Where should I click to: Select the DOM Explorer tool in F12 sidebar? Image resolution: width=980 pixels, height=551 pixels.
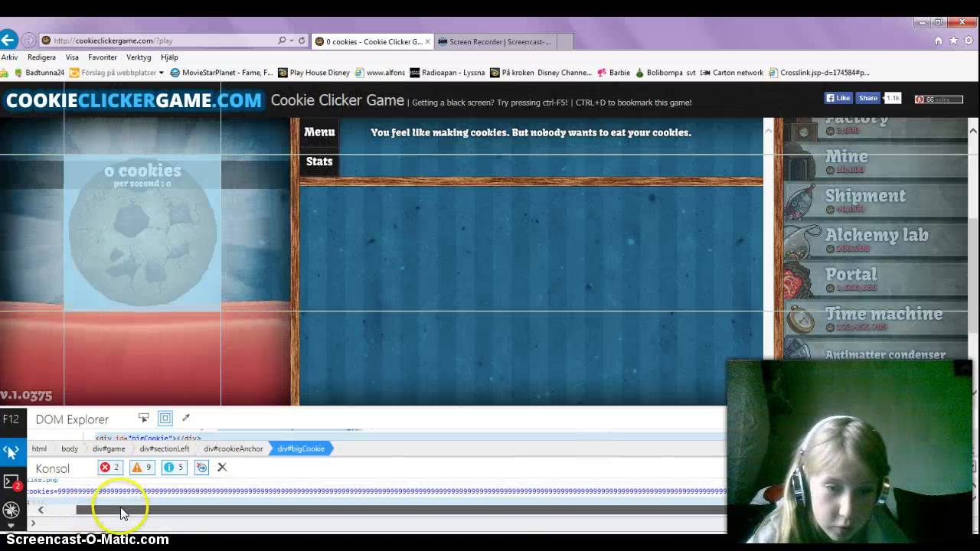pyautogui.click(x=11, y=452)
